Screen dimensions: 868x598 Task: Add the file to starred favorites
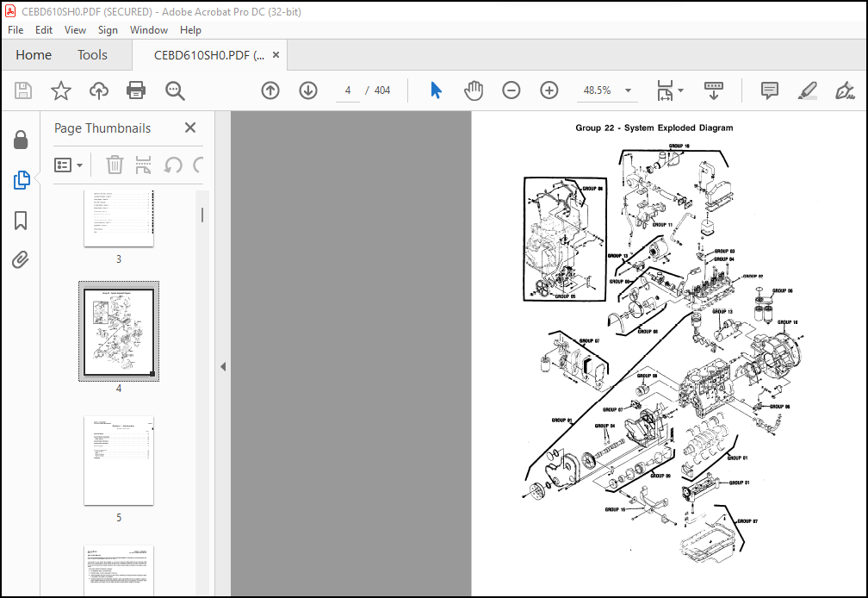tap(61, 90)
